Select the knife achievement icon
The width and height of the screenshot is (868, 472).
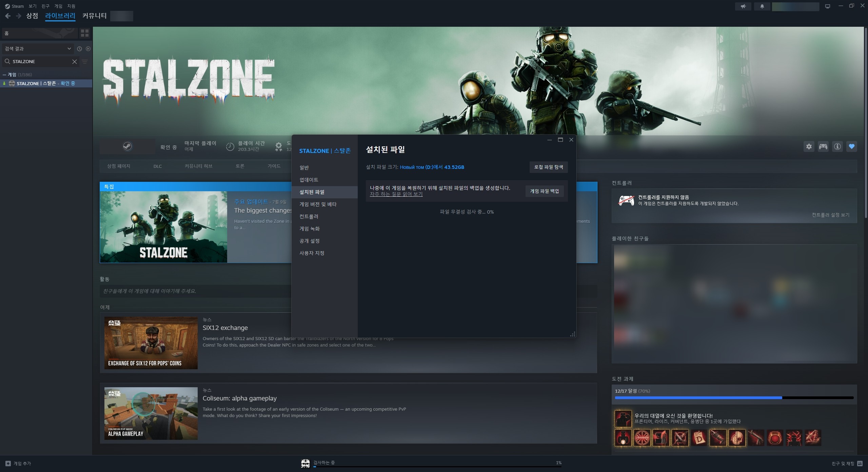[661, 438]
